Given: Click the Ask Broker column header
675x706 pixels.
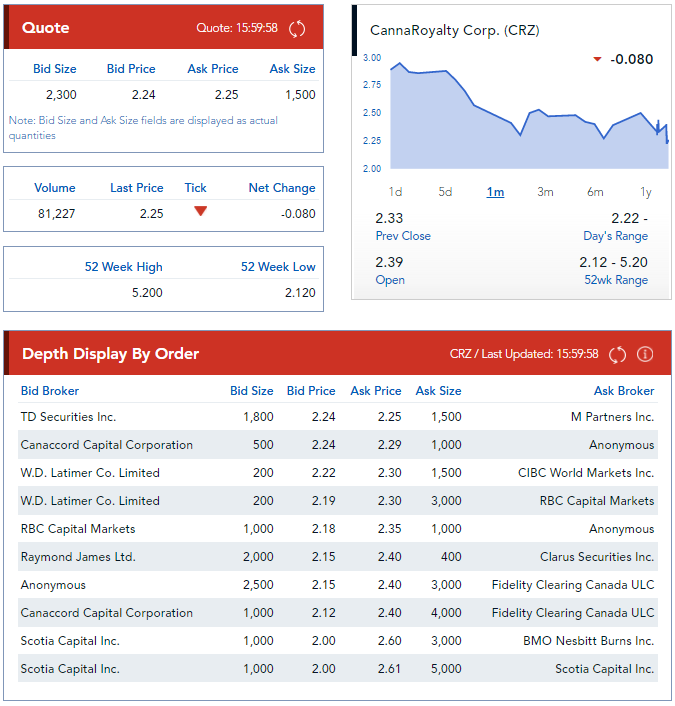Looking at the screenshot, I should point(624,391).
